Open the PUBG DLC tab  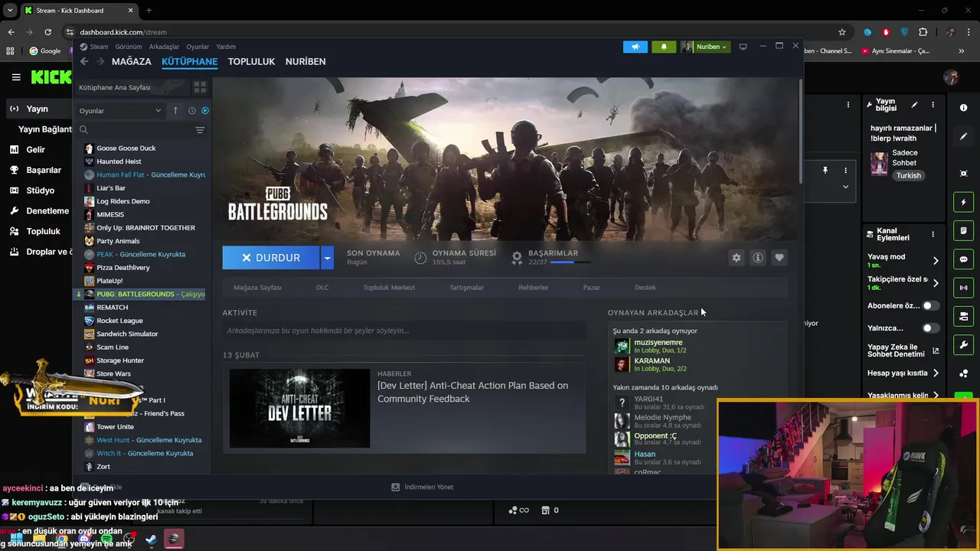tap(322, 288)
